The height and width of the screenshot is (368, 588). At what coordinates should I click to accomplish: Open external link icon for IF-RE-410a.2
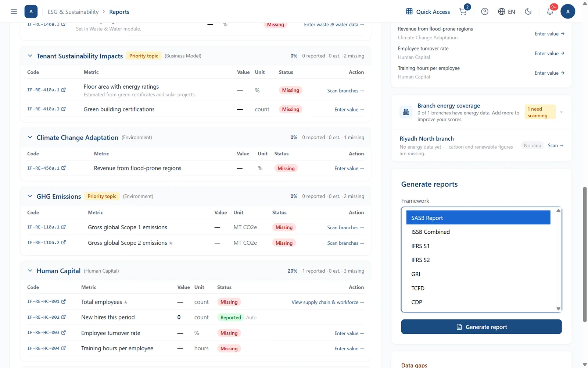[64, 109]
